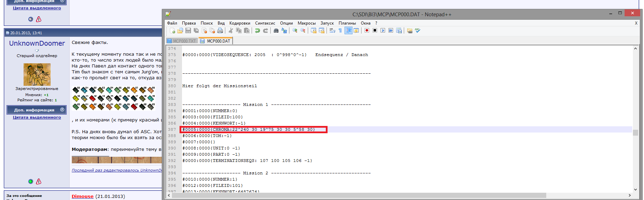
Task: Open the Правка menu
Action: (x=189, y=23)
